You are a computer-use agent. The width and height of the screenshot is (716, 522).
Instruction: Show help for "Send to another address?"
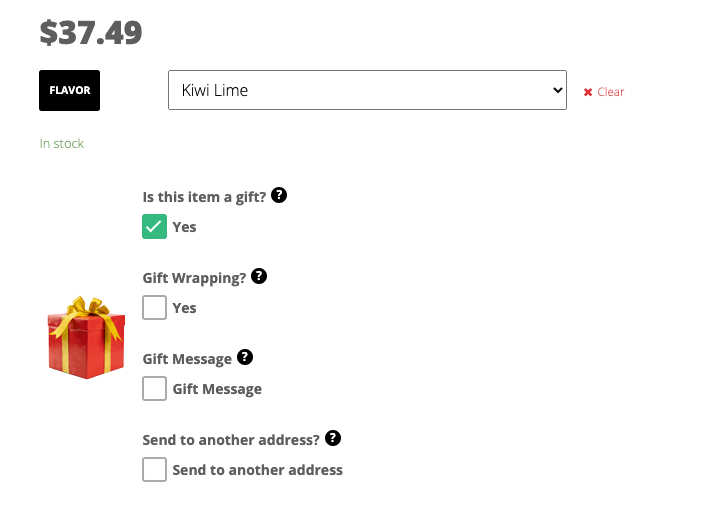(333, 438)
